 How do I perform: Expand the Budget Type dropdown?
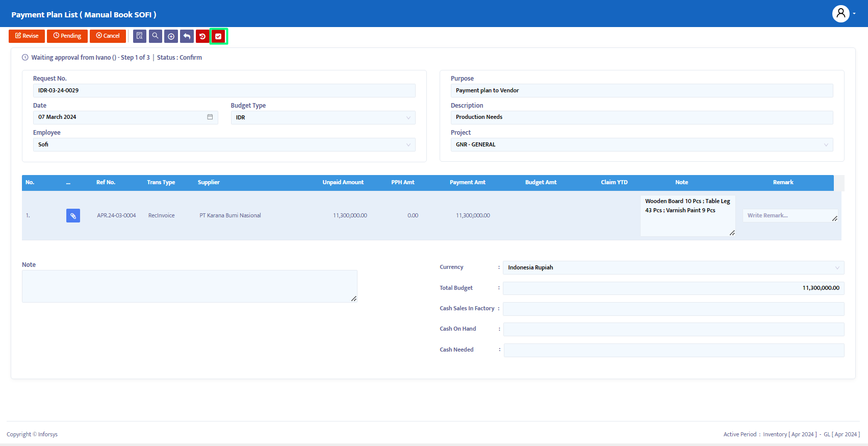click(323, 117)
